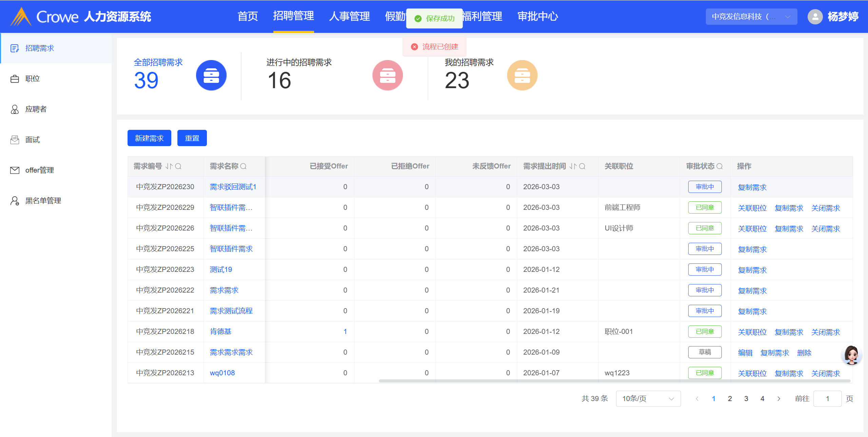Expand the 中竞发信息科技 company dropdown
Viewport: 868px width, 437px height.
pyautogui.click(x=751, y=17)
